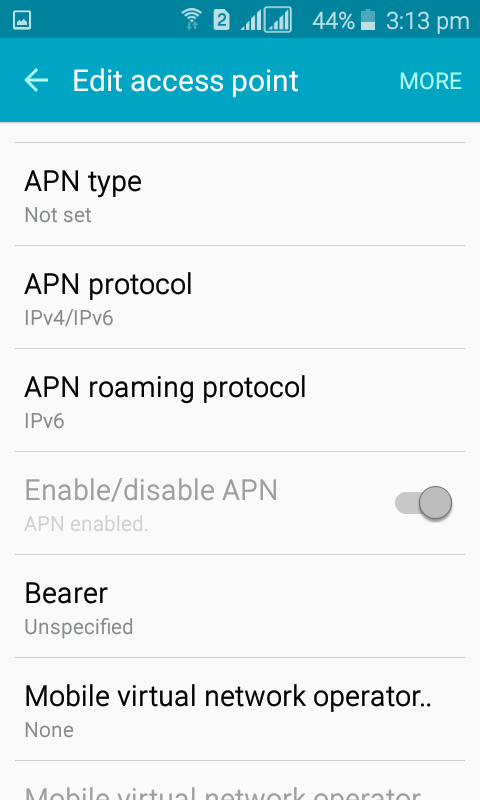Tap the boxed second signal strength icon
Screen dimensions: 480x800
click(x=277, y=20)
